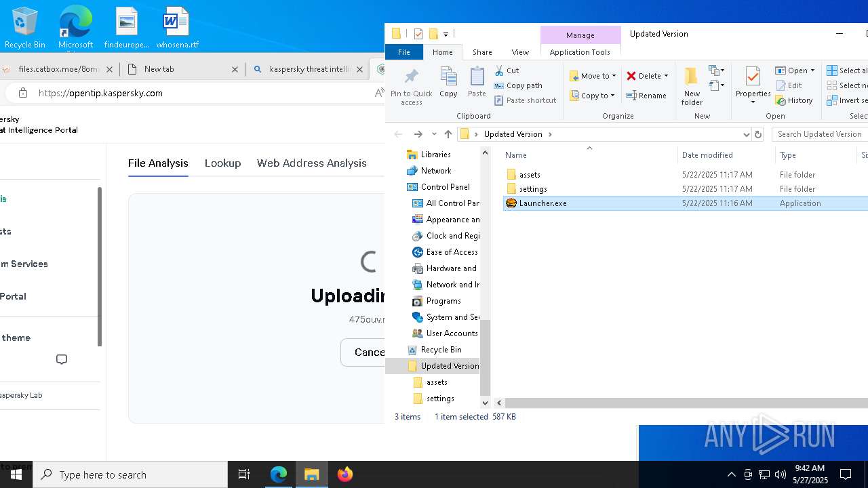This screenshot has width=868, height=488.
Task: Open the Move to dropdown
Action: point(593,76)
